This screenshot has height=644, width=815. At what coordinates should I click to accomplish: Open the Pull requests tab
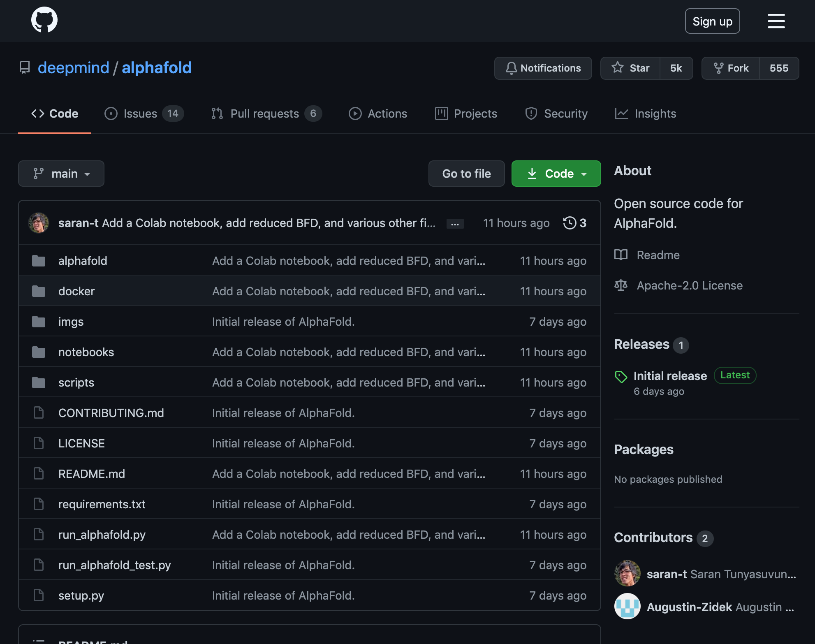[266, 114]
